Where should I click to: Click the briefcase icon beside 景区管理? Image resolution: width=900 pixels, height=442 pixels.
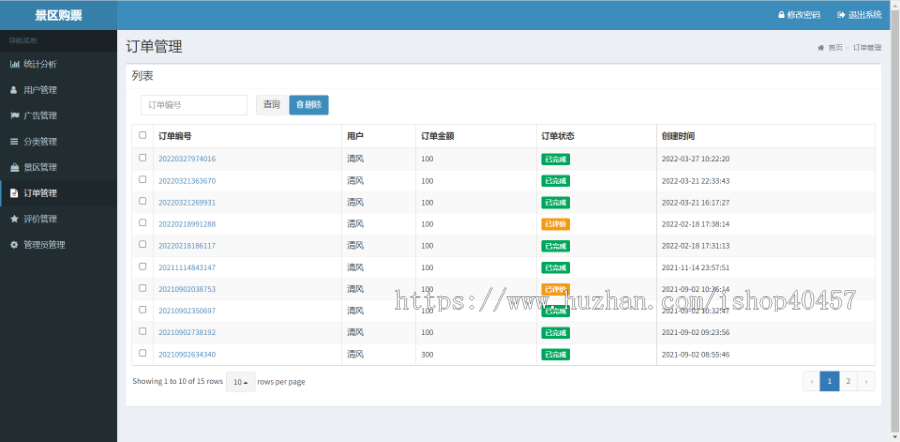tap(14, 168)
